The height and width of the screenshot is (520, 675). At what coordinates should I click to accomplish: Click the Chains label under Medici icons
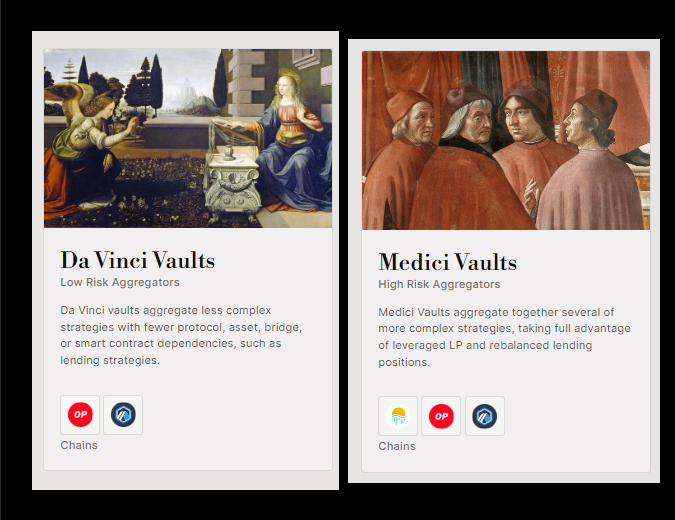click(x=397, y=446)
